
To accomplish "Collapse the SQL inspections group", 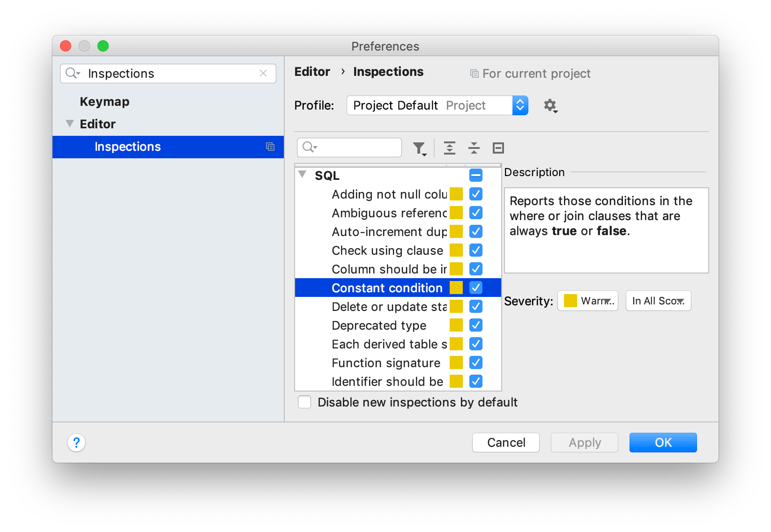I will tap(303, 175).
